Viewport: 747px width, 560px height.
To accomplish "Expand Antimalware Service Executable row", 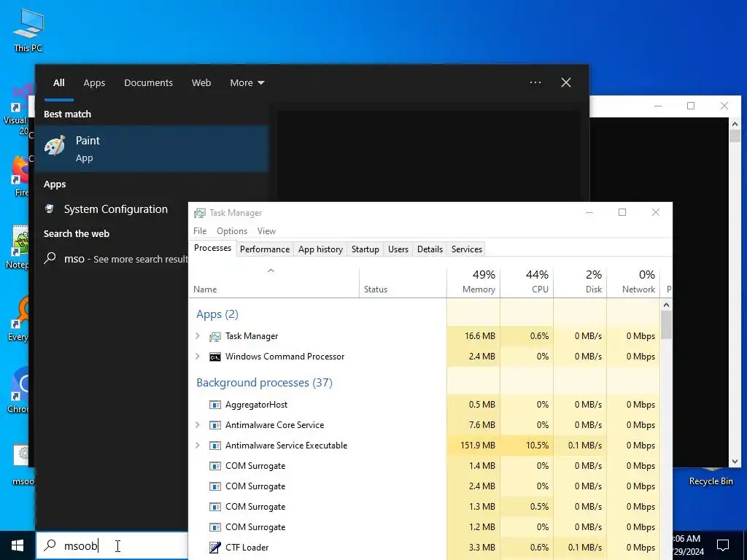I will 198,446.
